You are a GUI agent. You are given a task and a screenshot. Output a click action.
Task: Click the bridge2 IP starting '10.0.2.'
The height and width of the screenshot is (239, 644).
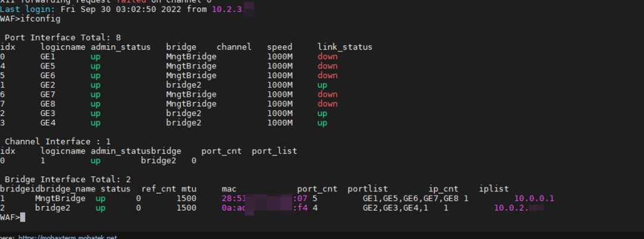(x=519, y=208)
